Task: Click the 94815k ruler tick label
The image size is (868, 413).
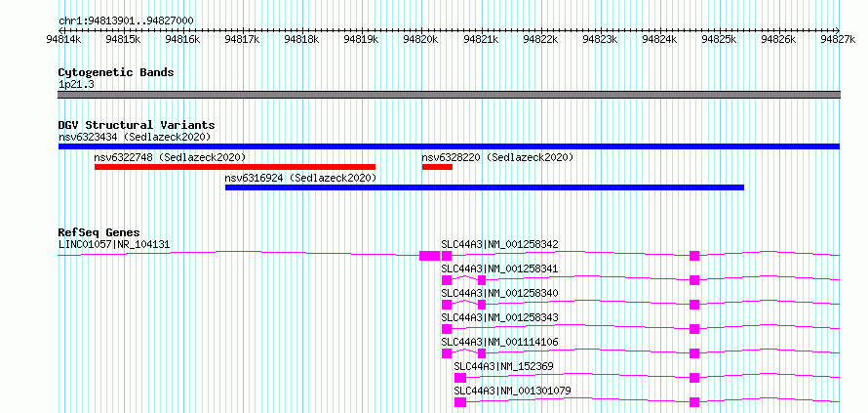Action: (x=124, y=39)
